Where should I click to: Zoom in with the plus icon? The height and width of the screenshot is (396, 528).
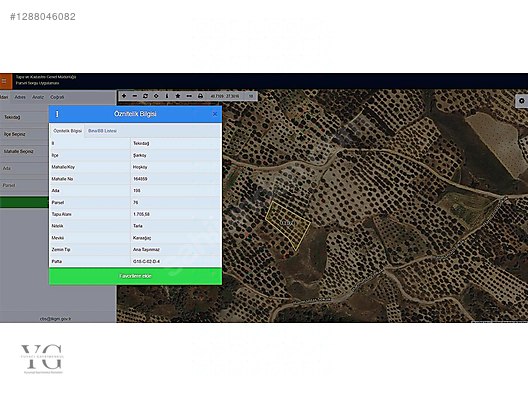pyautogui.click(x=124, y=96)
